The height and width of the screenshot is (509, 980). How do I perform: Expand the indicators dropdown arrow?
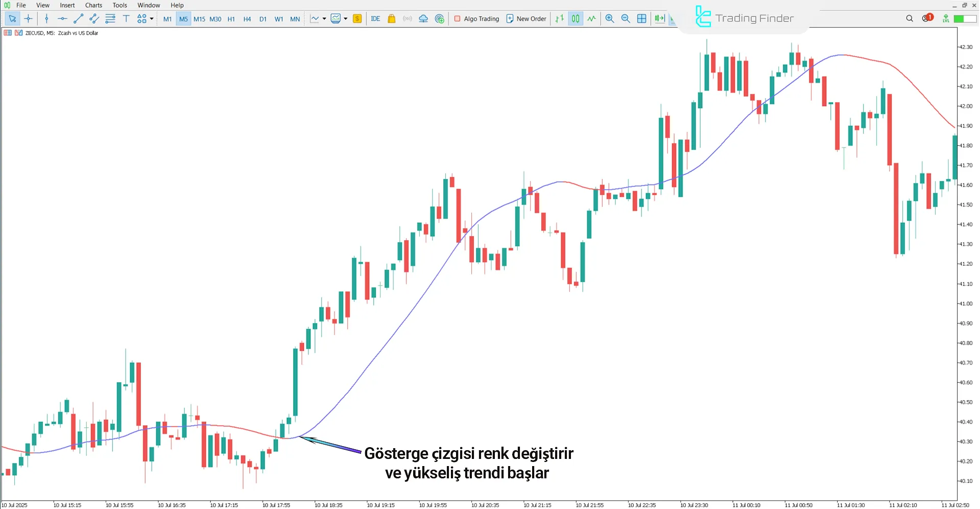coord(346,19)
